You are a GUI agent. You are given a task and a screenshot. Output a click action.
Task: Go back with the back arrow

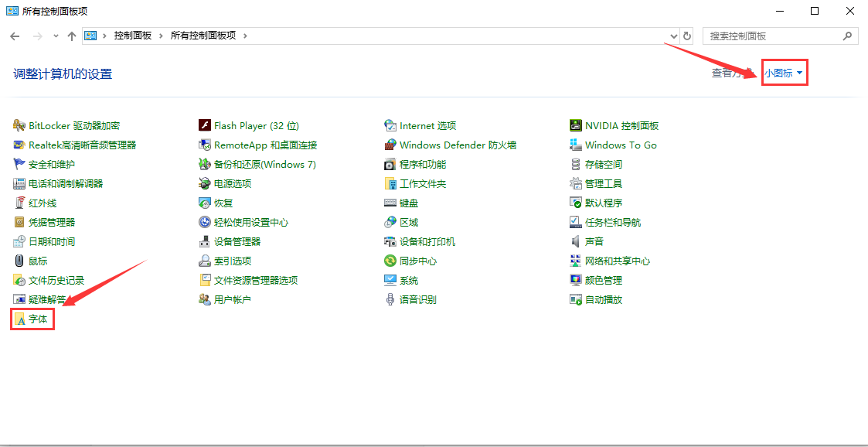click(x=15, y=36)
